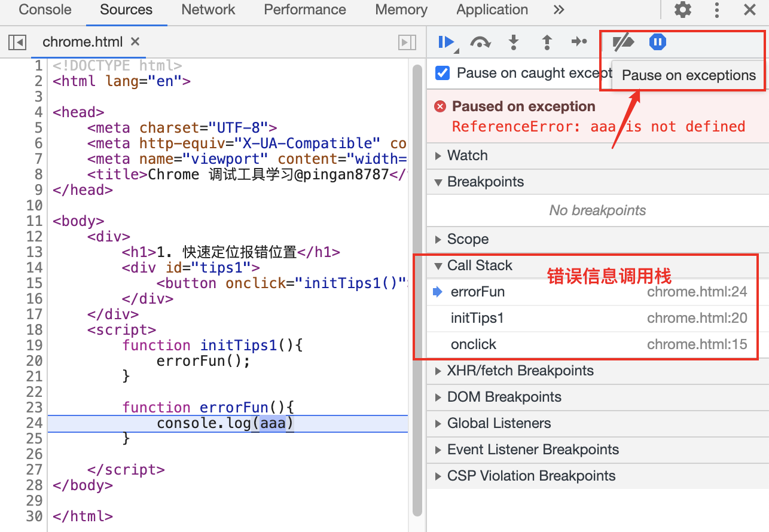Resume script execution button

point(446,42)
